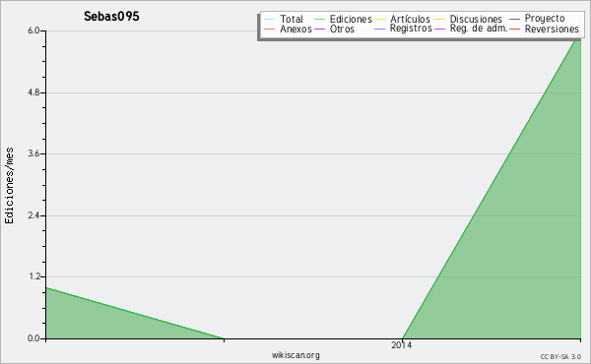Click the Registros legend label
Viewport: 591px width, 364px height.
[x=411, y=29]
